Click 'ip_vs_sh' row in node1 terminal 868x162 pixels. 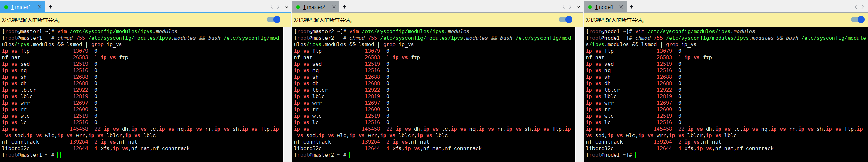pyautogui.click(x=633, y=77)
